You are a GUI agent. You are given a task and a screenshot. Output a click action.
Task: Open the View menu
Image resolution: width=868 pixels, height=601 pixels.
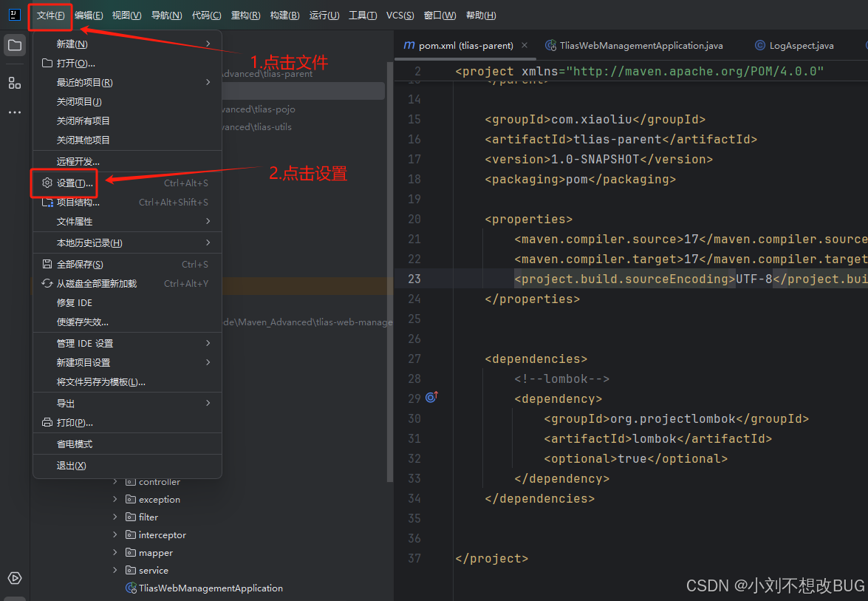pyautogui.click(x=127, y=16)
